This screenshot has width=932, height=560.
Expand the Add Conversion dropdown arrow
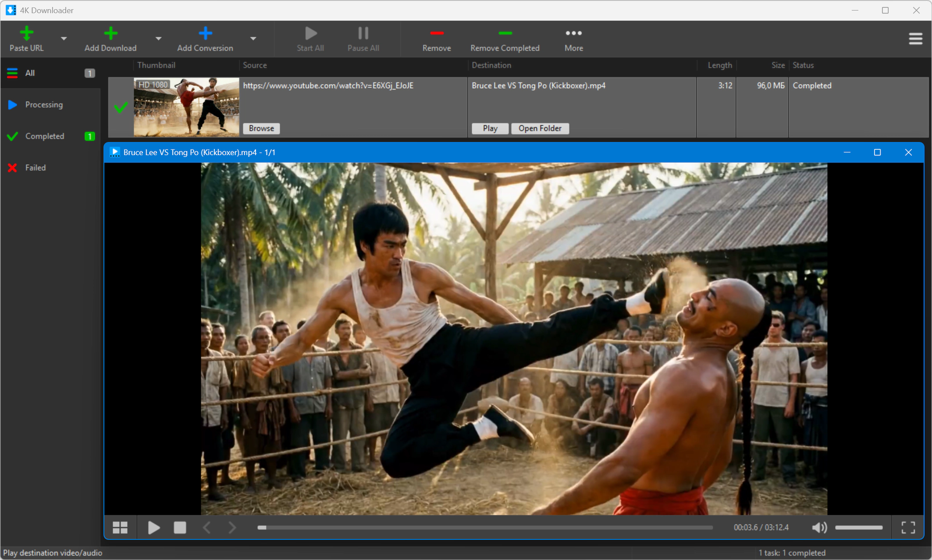pos(253,39)
